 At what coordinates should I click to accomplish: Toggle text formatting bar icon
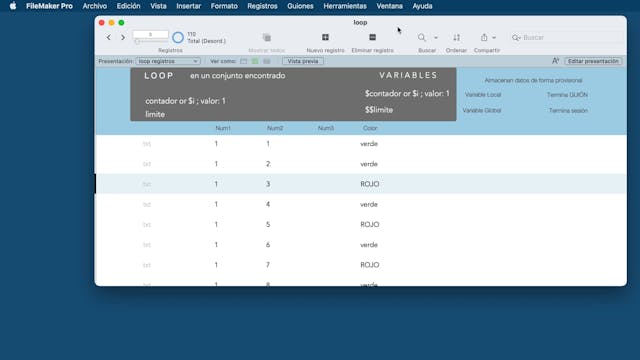555,61
